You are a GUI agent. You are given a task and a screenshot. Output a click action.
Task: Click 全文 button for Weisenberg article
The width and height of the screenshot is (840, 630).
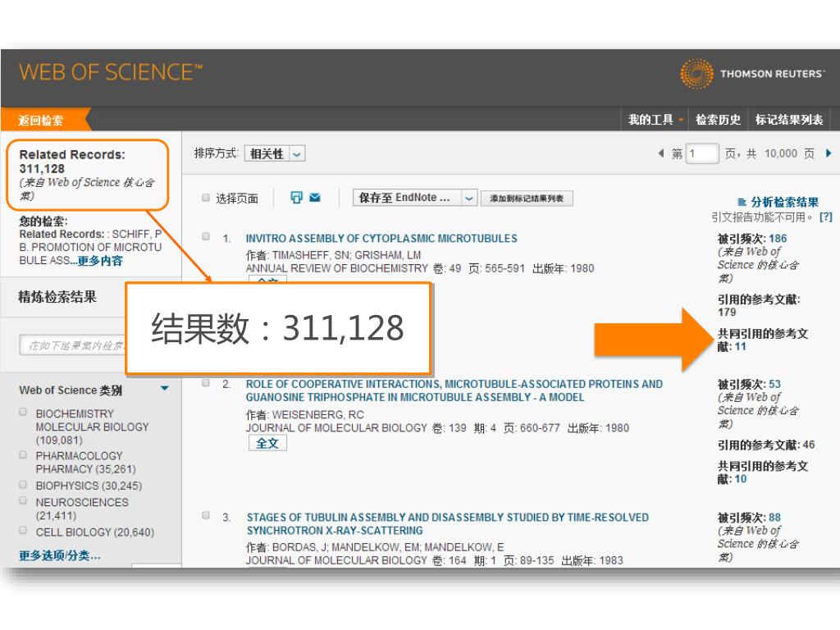pyautogui.click(x=267, y=443)
